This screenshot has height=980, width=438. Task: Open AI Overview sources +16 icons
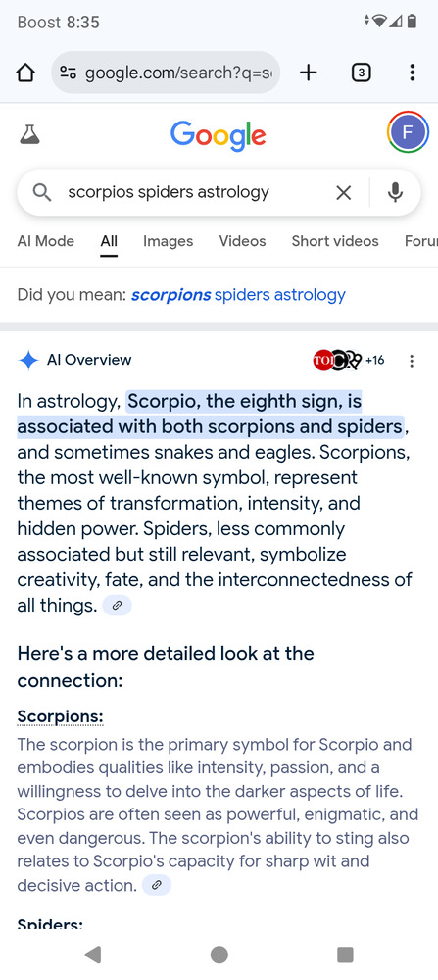349,360
